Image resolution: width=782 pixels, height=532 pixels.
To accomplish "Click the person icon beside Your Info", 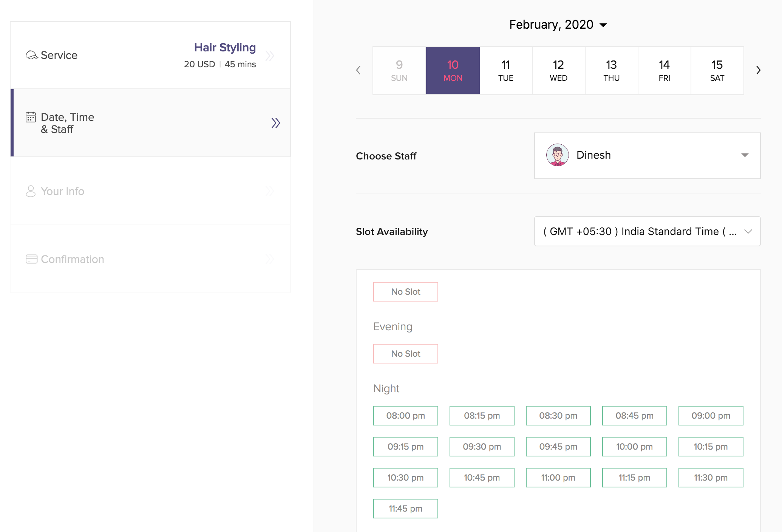I will [x=31, y=191].
